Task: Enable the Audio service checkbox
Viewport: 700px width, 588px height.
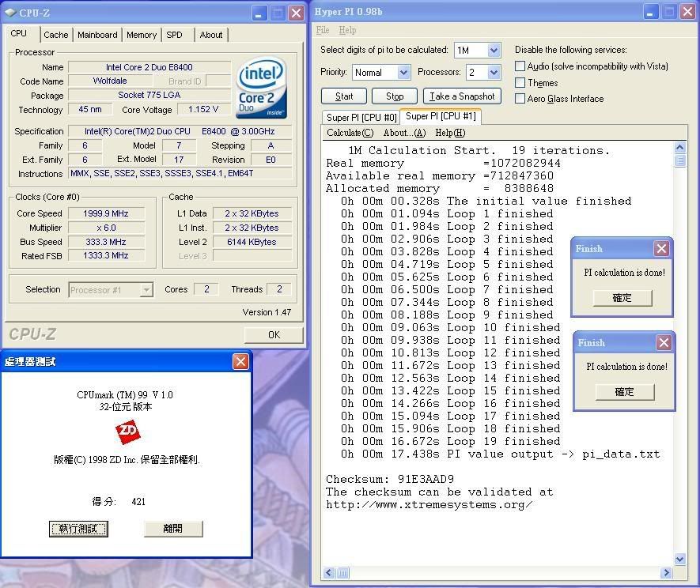Action: (x=520, y=66)
